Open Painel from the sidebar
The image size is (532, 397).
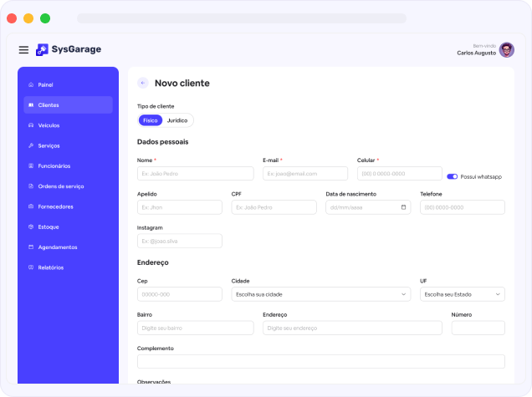pyautogui.click(x=45, y=84)
